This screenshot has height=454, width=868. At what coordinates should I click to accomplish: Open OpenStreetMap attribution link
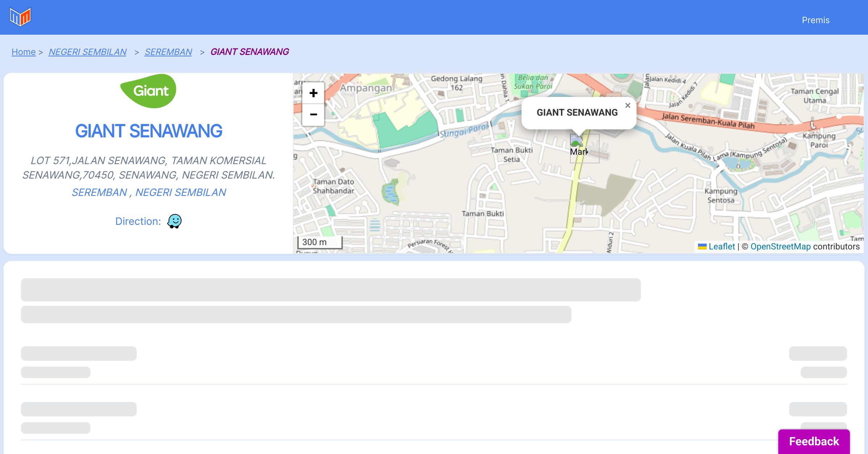point(780,247)
